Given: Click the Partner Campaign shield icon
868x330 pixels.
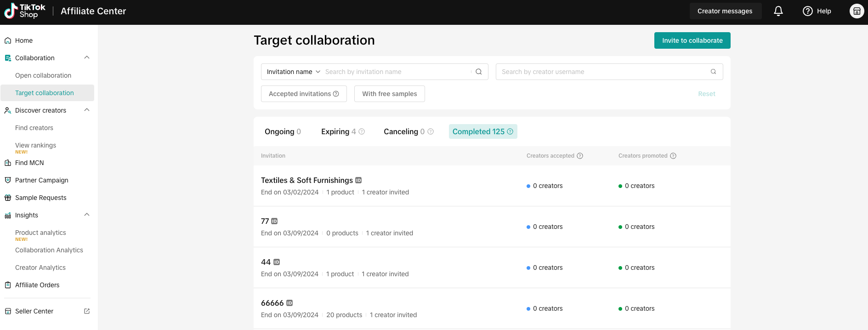Looking at the screenshot, I should pos(8,180).
